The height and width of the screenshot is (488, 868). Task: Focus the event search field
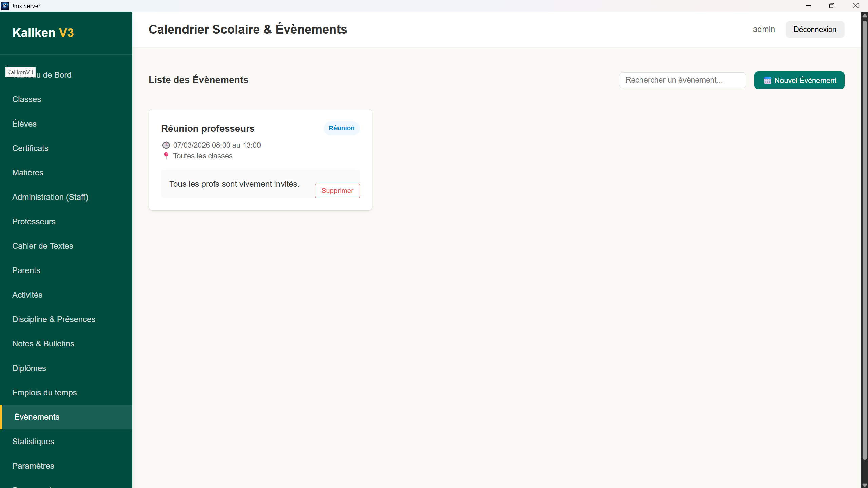tap(682, 80)
